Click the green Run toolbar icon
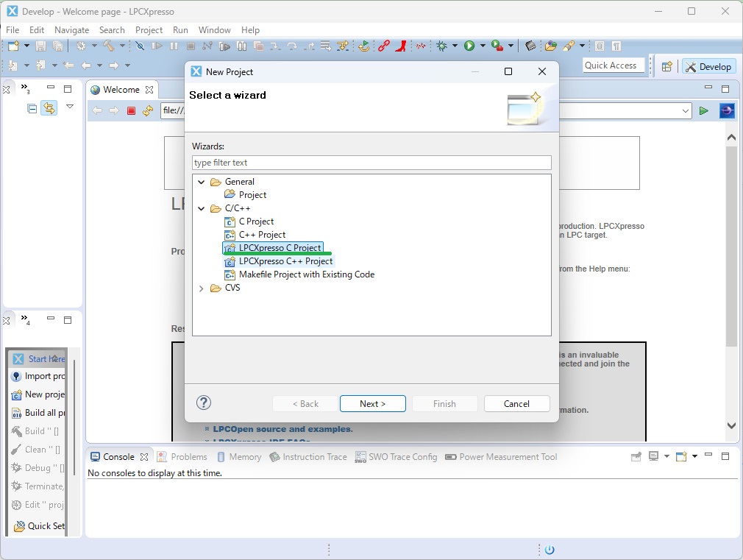Screen dimensions: 743x560 pos(469,46)
